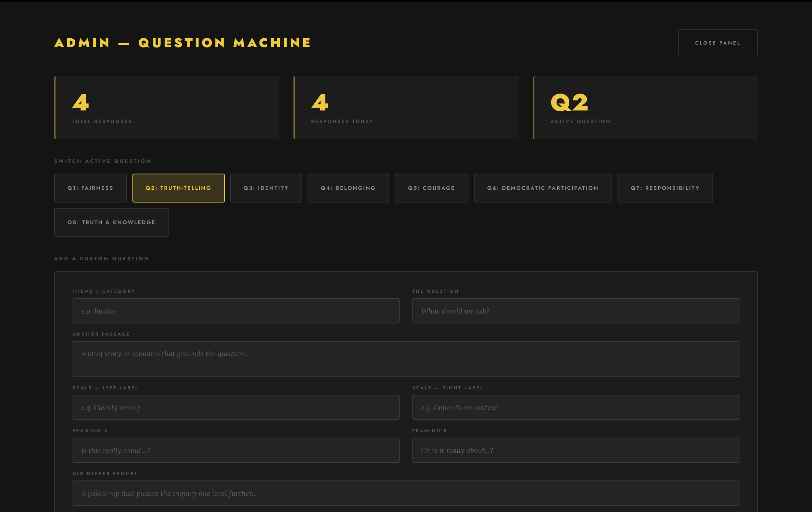The height and width of the screenshot is (512, 812).
Task: Select the Q2: Truth-Telling question button
Action: pyautogui.click(x=178, y=188)
